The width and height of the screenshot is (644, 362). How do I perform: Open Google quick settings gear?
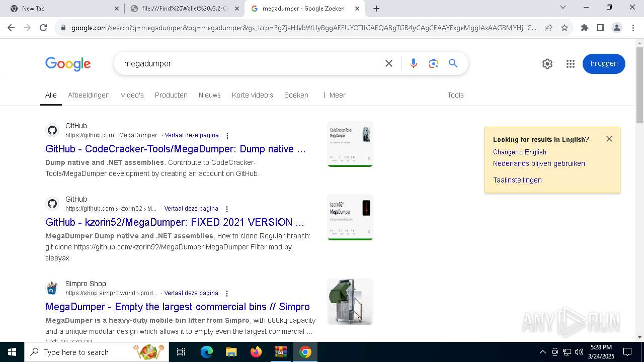pyautogui.click(x=547, y=64)
